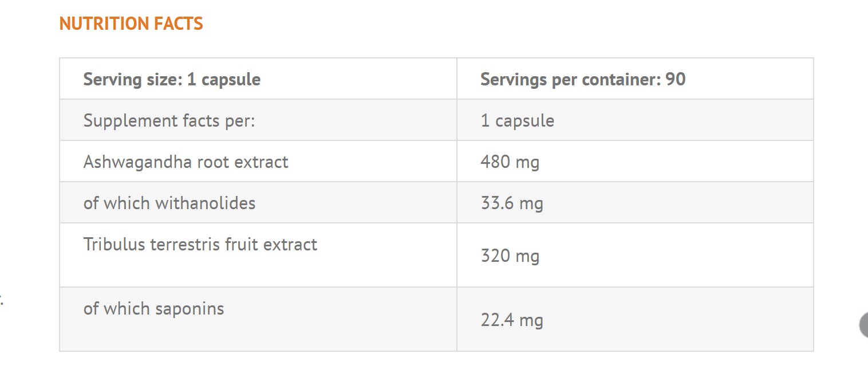Click the Ashwagandha root extract row label
The image size is (868, 369).
186,162
